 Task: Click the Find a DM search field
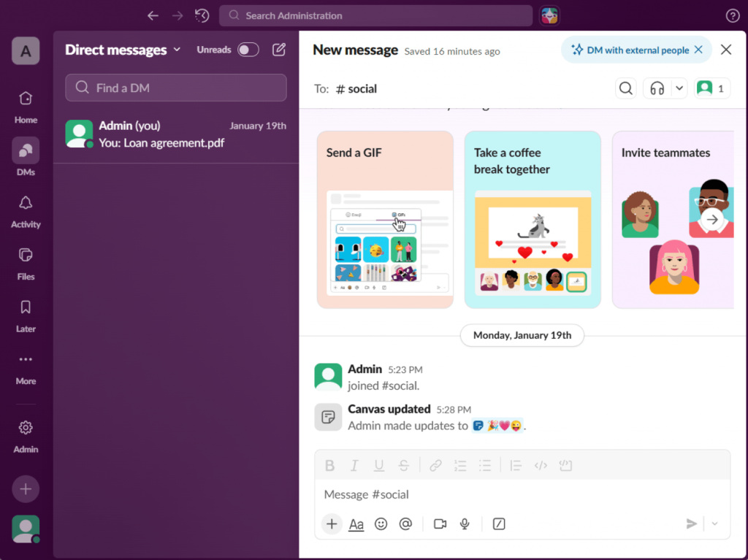pos(176,88)
